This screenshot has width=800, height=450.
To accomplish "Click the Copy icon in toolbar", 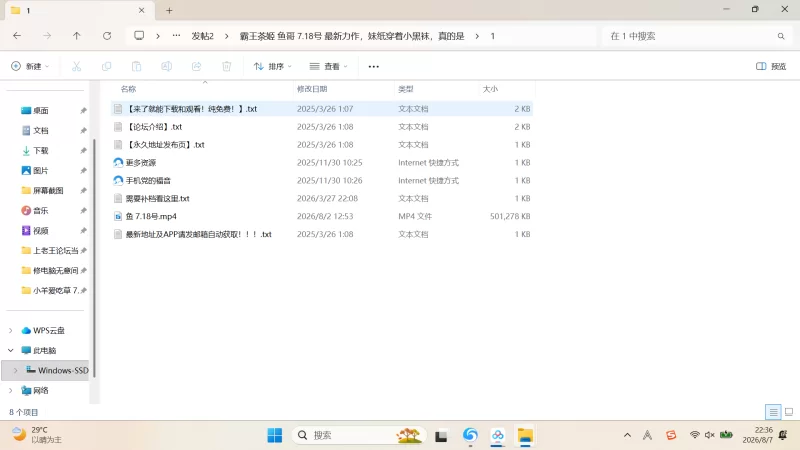I will click(x=106, y=66).
